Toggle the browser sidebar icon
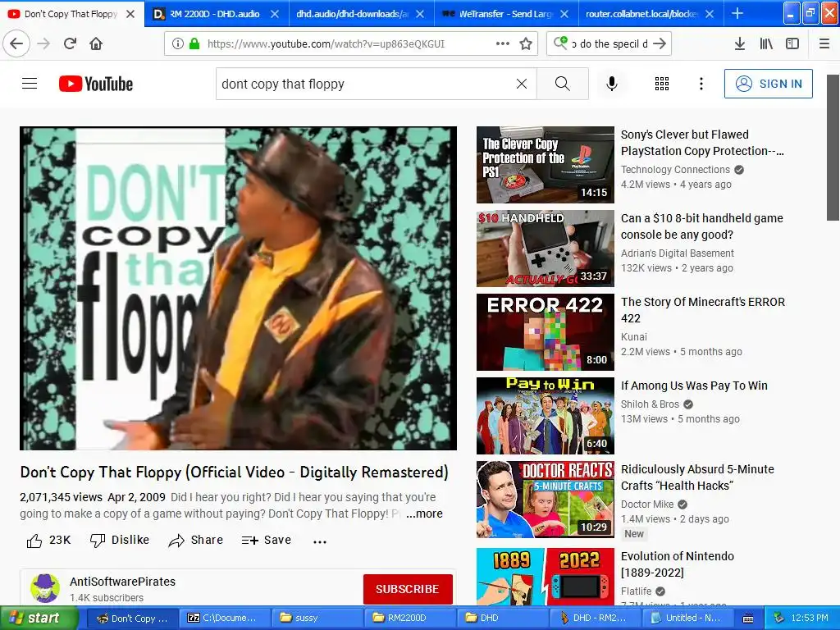This screenshot has height=630, width=840. [792, 43]
